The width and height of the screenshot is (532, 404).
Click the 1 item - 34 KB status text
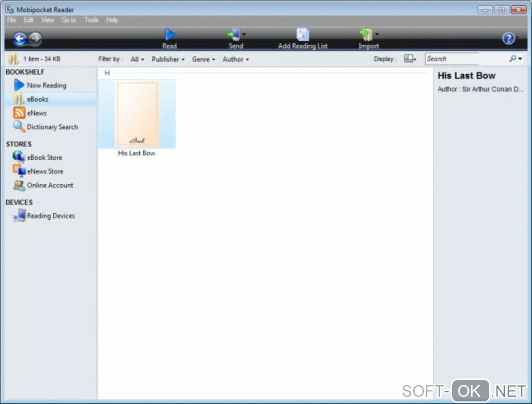[x=42, y=59]
